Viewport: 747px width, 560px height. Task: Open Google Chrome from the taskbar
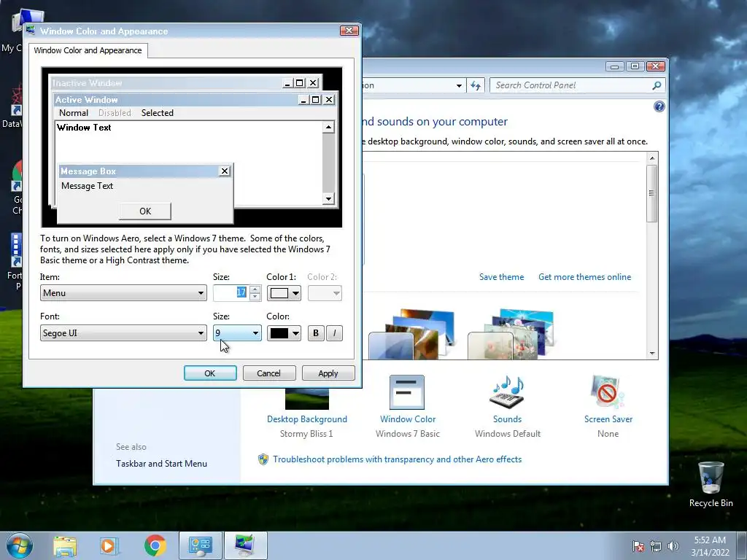(155, 545)
